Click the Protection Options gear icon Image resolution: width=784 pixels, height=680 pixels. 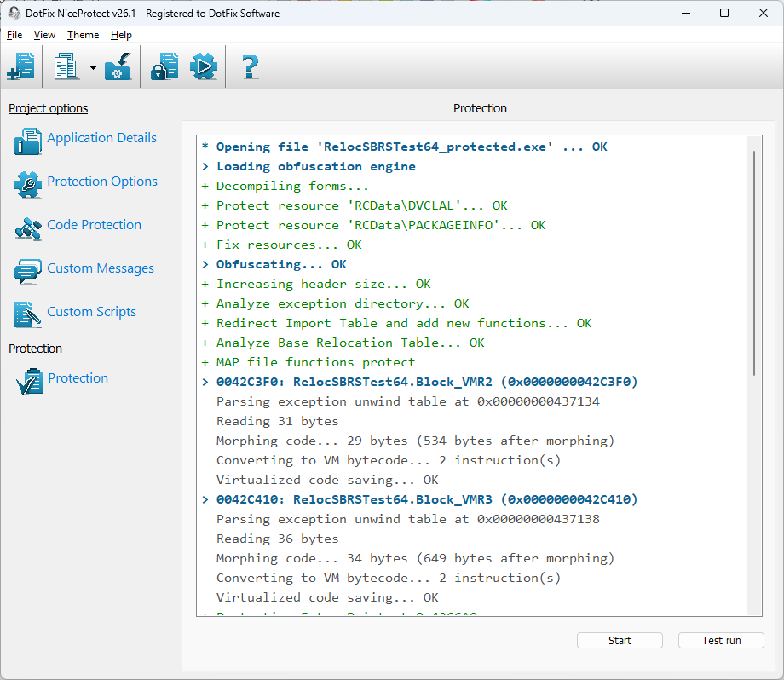coord(28,185)
